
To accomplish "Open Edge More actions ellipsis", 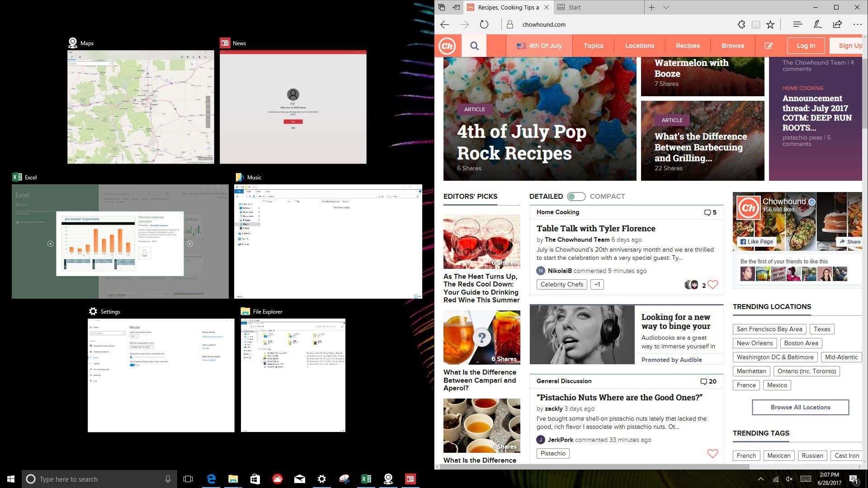I will (x=857, y=24).
